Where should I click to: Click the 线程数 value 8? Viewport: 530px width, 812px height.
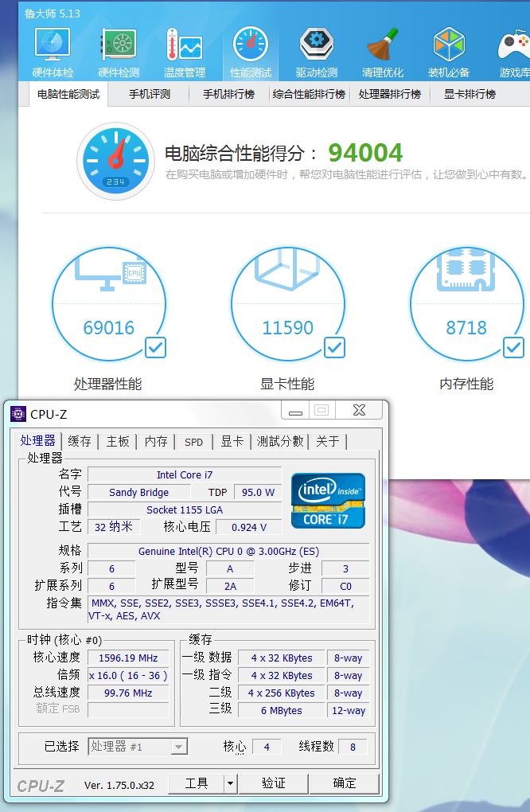353,747
